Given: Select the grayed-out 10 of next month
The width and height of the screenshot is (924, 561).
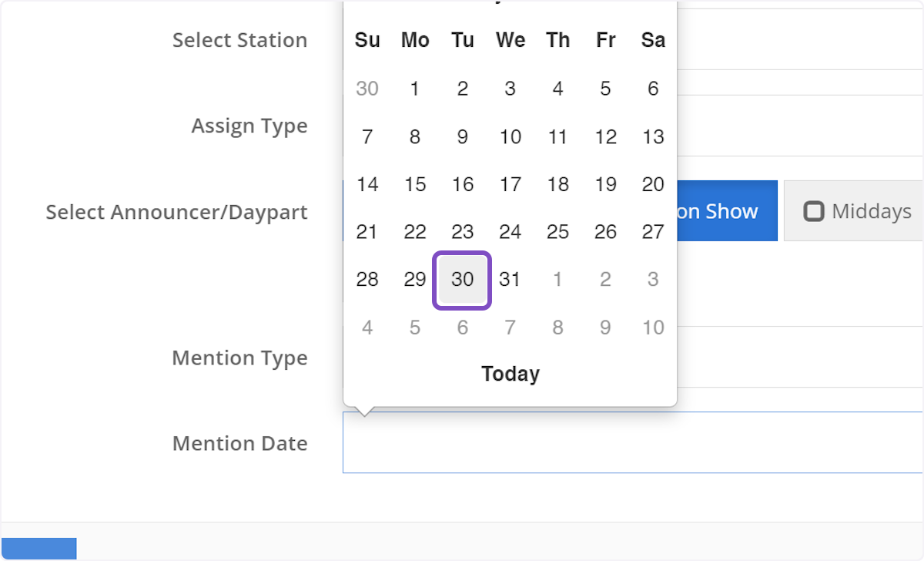Looking at the screenshot, I should coord(652,327).
